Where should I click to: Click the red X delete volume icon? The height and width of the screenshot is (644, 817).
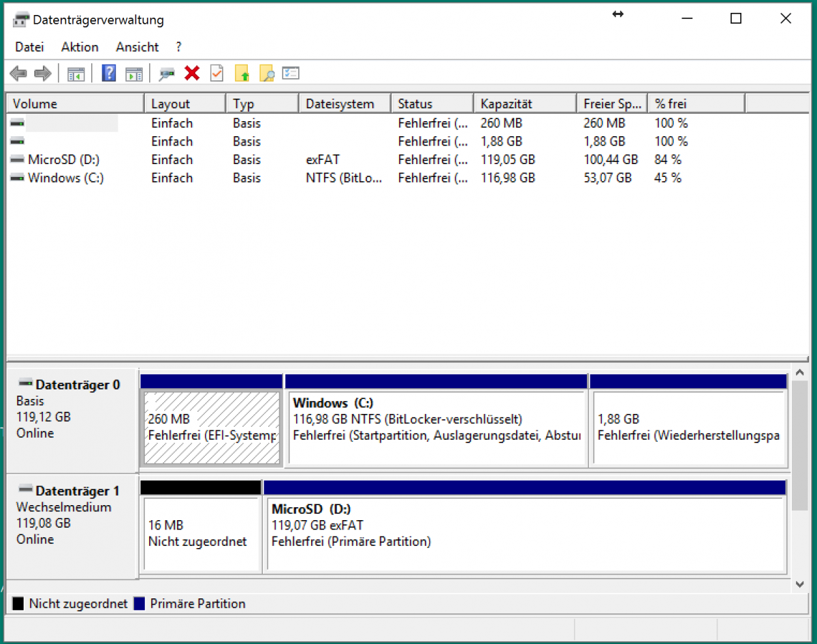(191, 73)
